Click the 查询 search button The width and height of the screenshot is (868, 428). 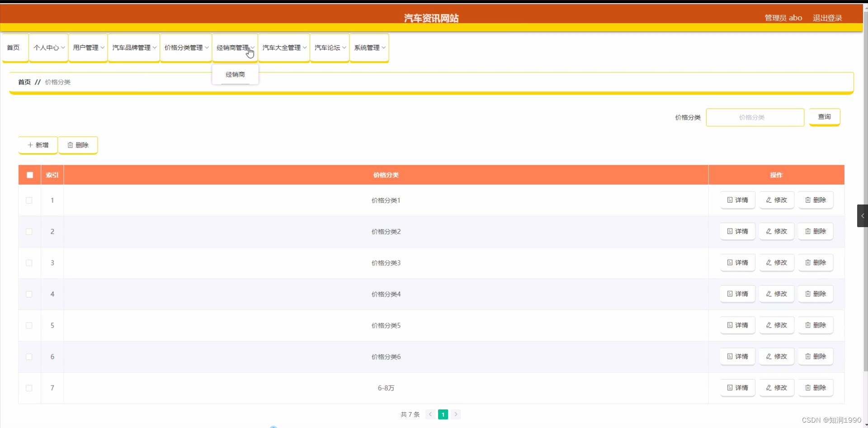824,117
